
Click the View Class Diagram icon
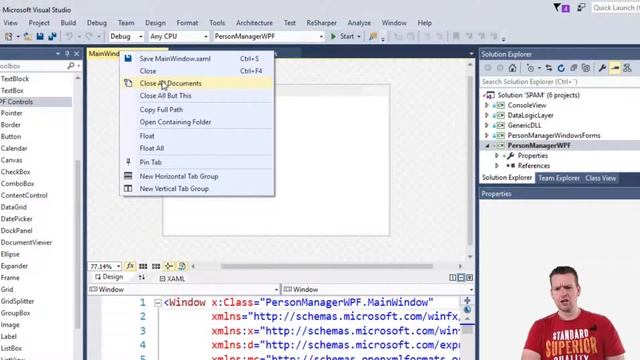tap(627, 68)
